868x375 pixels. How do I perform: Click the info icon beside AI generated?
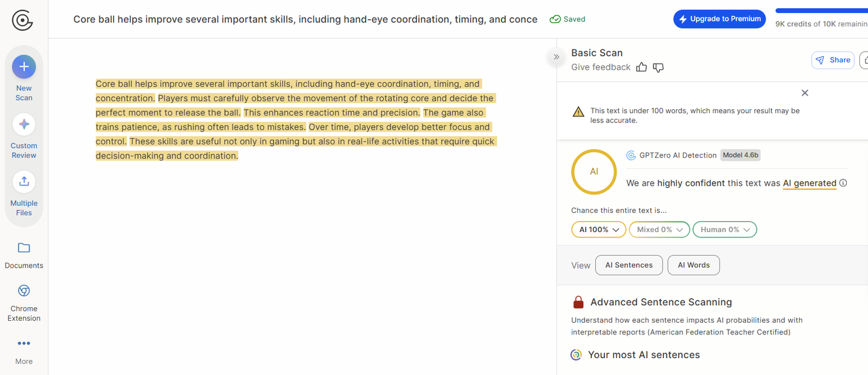tap(843, 183)
